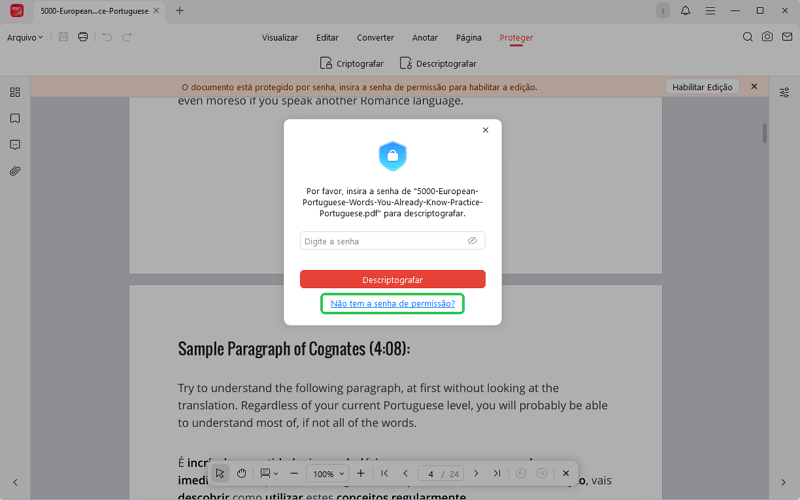The height and width of the screenshot is (500, 800).
Task: Click the Save icon in the toolbar
Action: tap(63, 37)
